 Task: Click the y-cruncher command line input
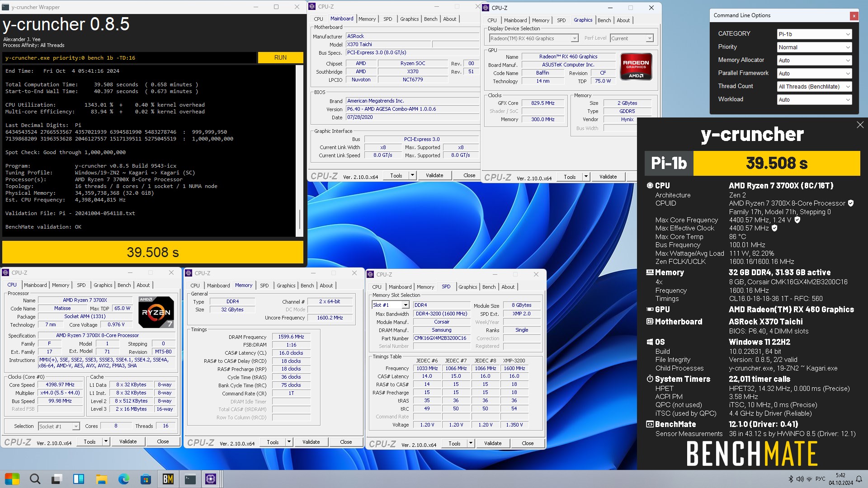(x=129, y=58)
